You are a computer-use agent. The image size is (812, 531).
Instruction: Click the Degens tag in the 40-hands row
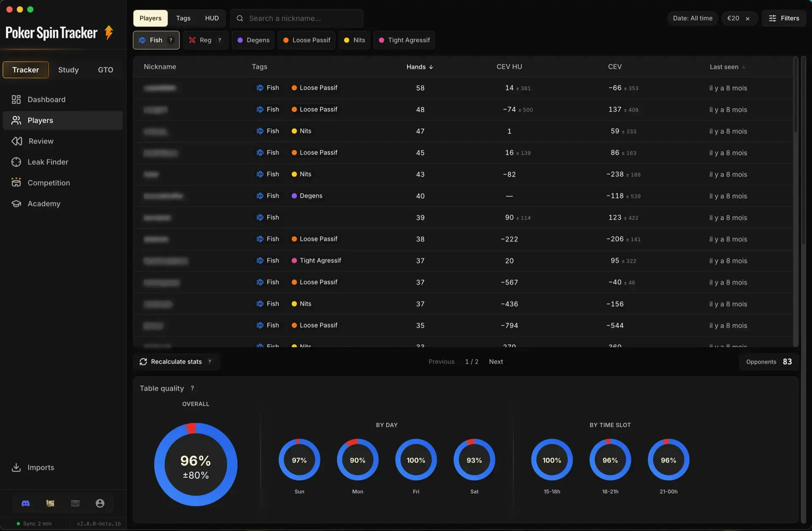click(x=307, y=196)
